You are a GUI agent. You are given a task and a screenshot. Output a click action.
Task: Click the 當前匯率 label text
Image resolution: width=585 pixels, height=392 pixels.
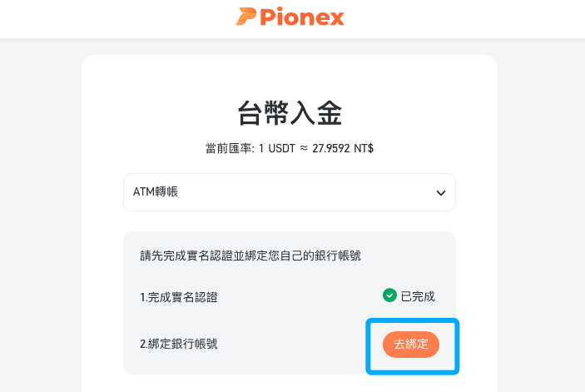[x=230, y=148]
